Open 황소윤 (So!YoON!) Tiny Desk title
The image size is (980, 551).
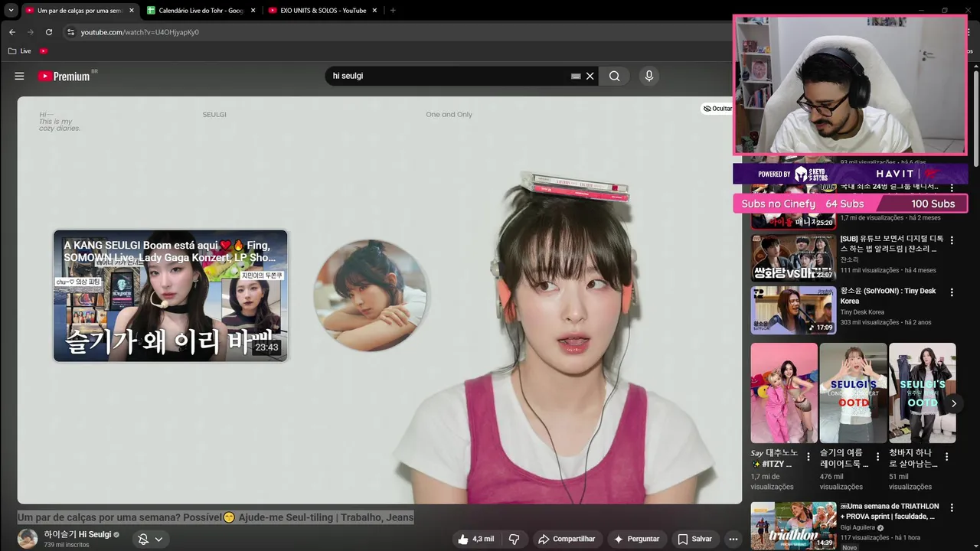click(888, 296)
